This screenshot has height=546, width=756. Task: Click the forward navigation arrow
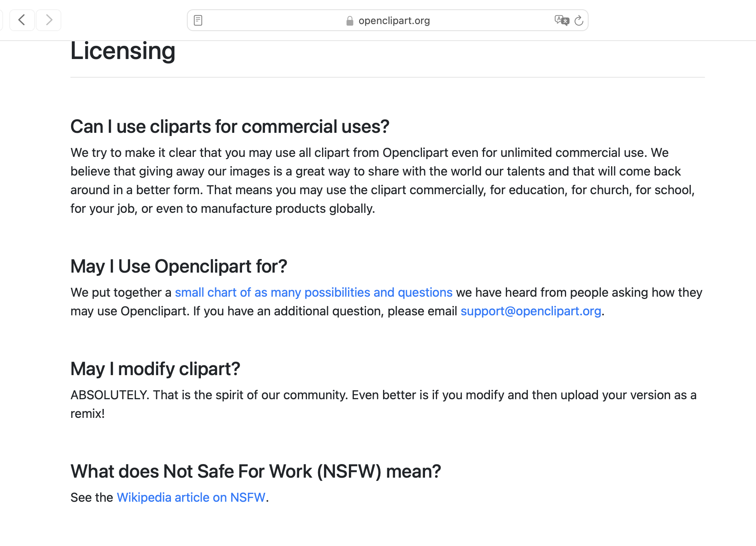(x=49, y=20)
